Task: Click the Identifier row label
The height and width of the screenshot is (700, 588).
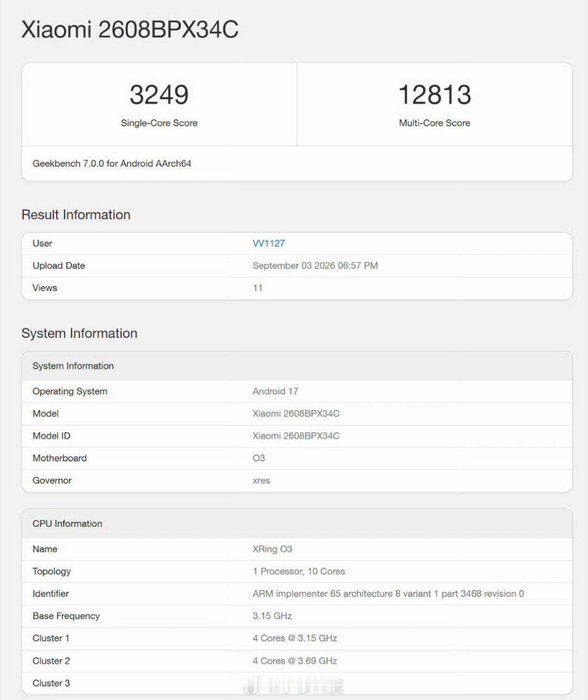Action: coord(51,594)
